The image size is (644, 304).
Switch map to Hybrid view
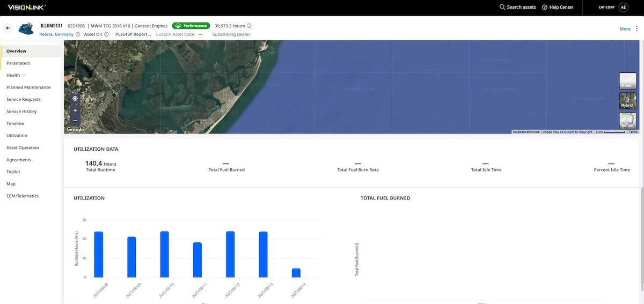click(627, 101)
